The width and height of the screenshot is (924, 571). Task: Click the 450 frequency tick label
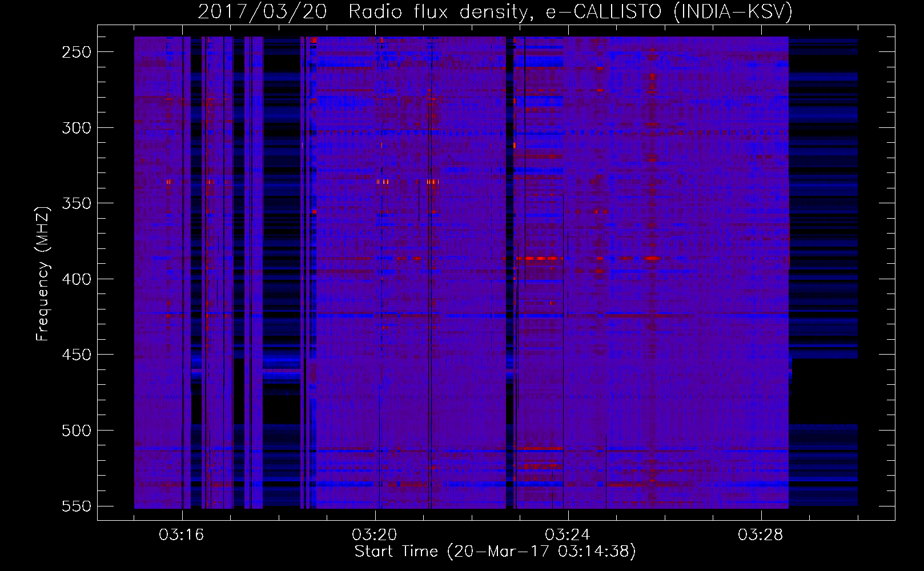click(x=77, y=355)
